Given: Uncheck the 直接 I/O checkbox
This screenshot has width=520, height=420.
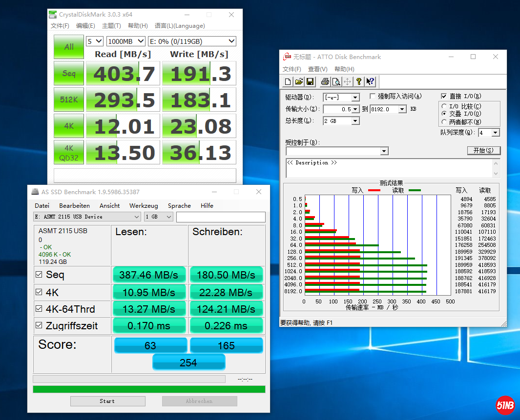Looking at the screenshot, I should (x=444, y=97).
